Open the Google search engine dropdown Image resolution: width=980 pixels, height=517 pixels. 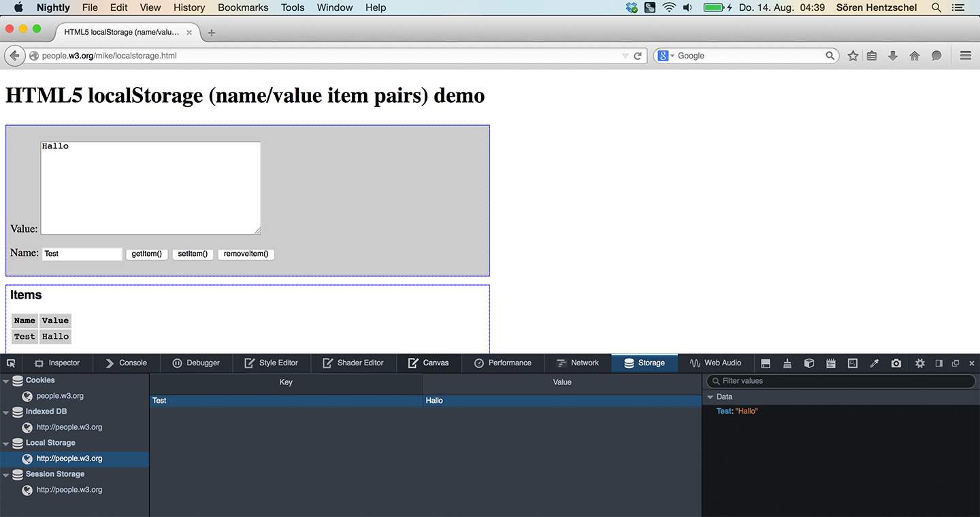click(666, 56)
